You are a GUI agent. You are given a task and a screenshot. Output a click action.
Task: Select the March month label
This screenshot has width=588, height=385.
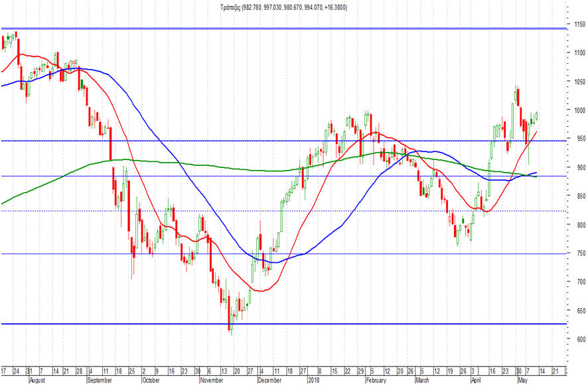pyautogui.click(x=422, y=380)
